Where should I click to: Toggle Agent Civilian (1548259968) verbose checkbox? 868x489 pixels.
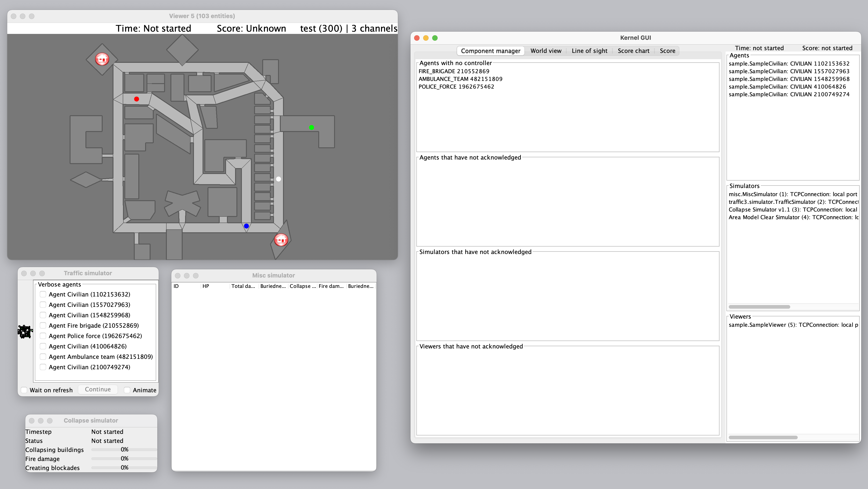[43, 315]
